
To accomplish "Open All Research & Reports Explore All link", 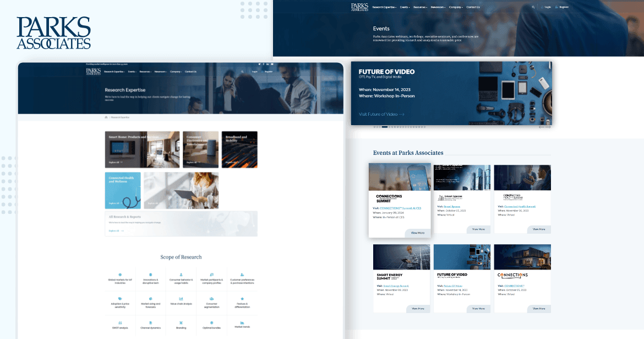I will [116, 231].
